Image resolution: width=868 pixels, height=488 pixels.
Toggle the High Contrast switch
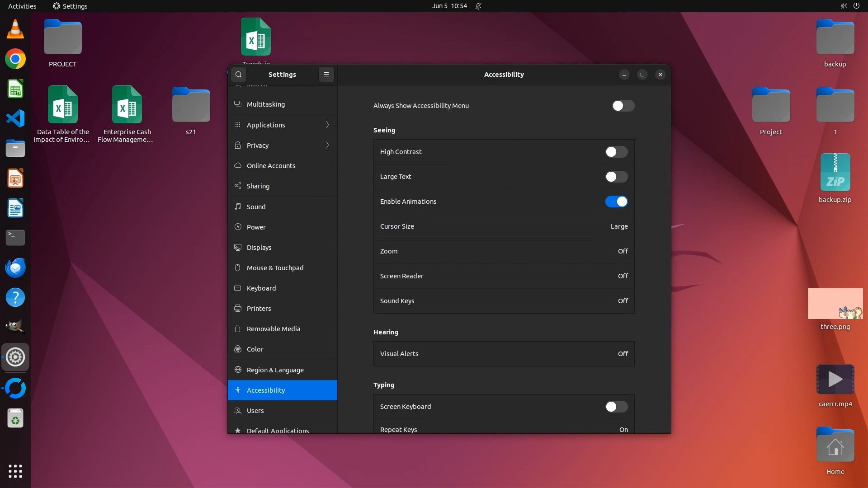(x=616, y=152)
